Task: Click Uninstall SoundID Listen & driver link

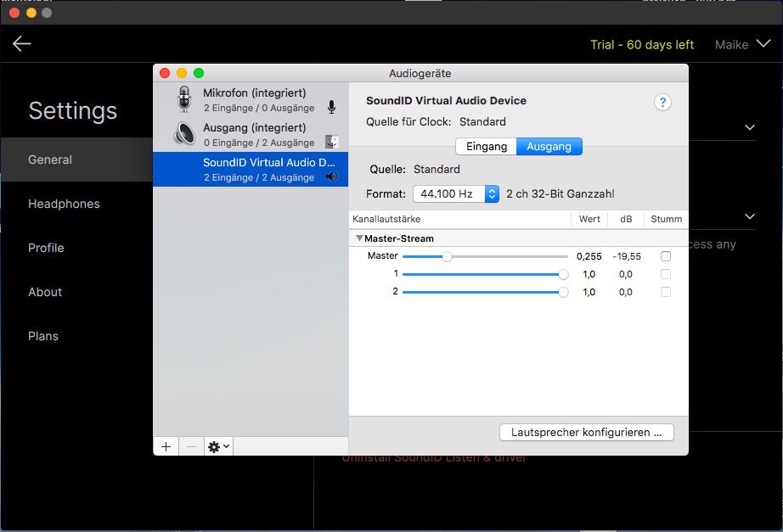Action: tap(433, 458)
